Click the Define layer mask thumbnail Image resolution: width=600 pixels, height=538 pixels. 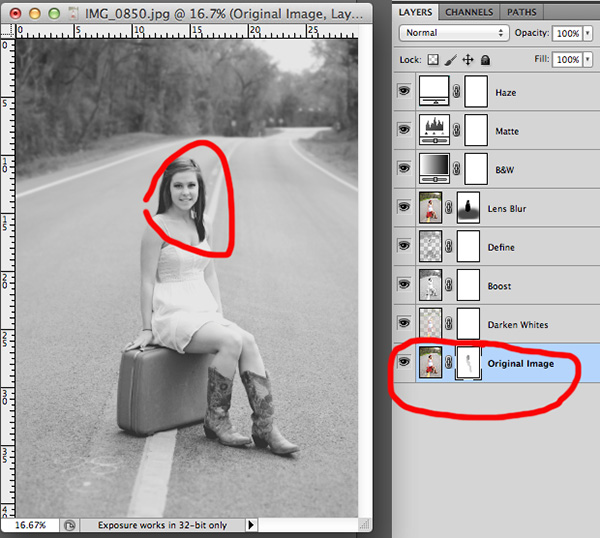click(x=468, y=246)
